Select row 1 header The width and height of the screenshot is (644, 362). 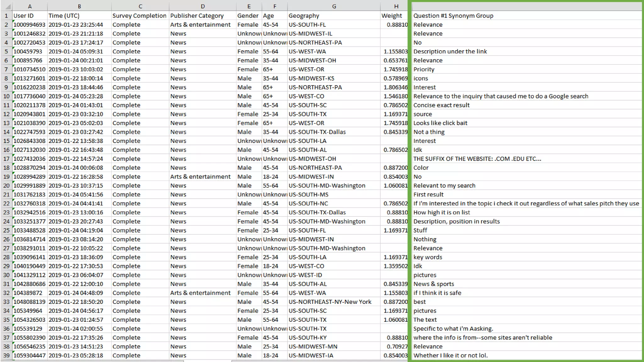coord(6,16)
